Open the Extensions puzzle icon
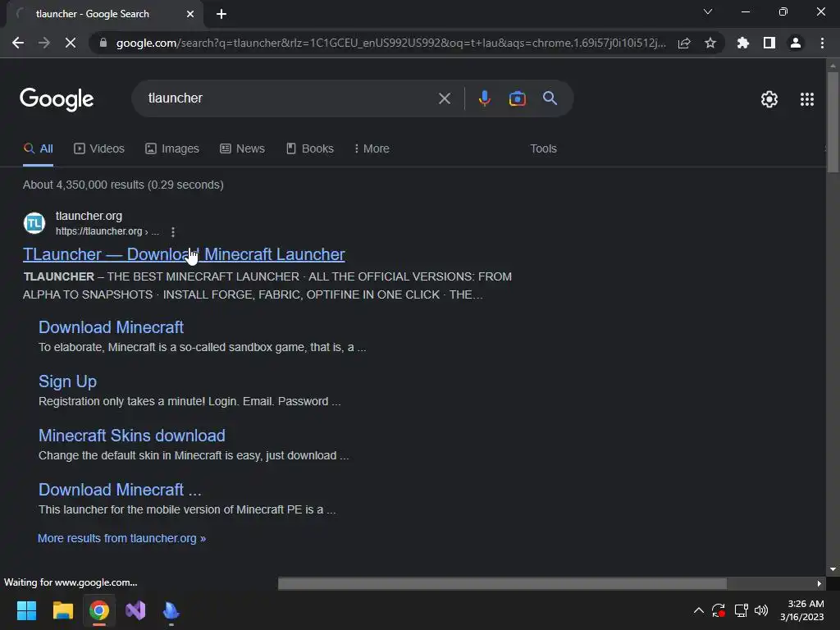 743,43
